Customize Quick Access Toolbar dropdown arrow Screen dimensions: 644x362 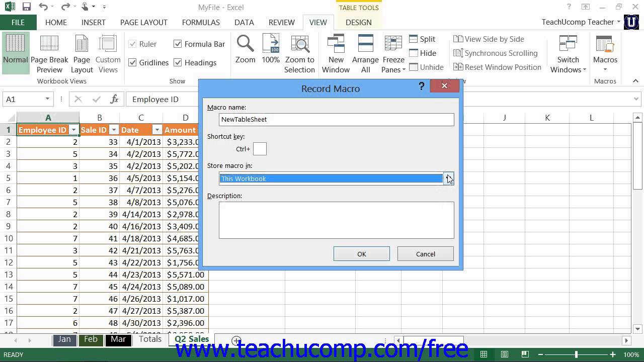104,7
